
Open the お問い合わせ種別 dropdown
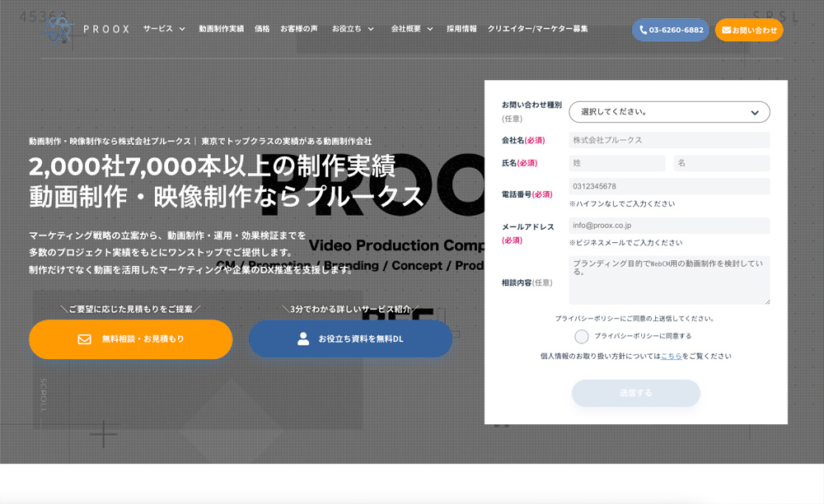click(x=669, y=112)
